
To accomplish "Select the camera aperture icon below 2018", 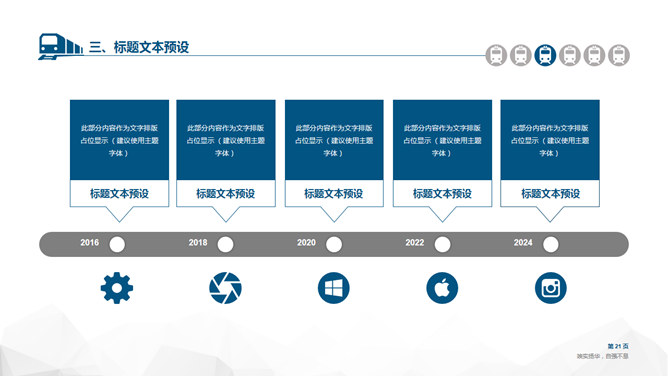I will click(x=225, y=288).
